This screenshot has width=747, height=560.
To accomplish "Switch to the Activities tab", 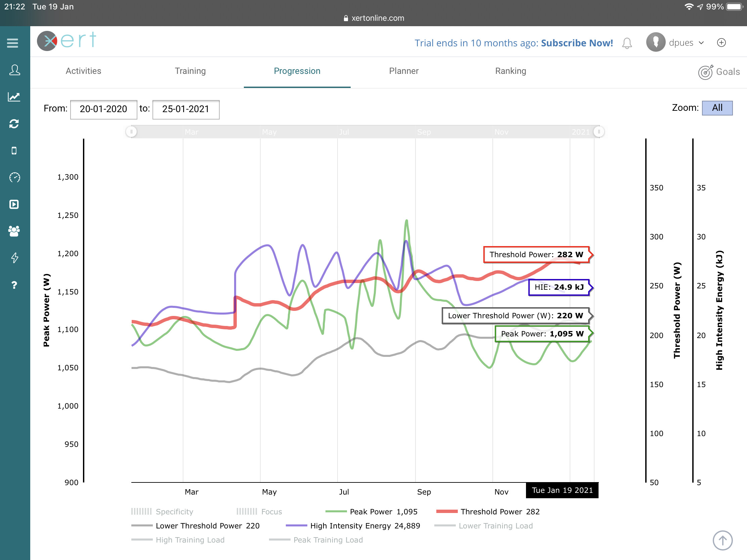I will coord(83,71).
